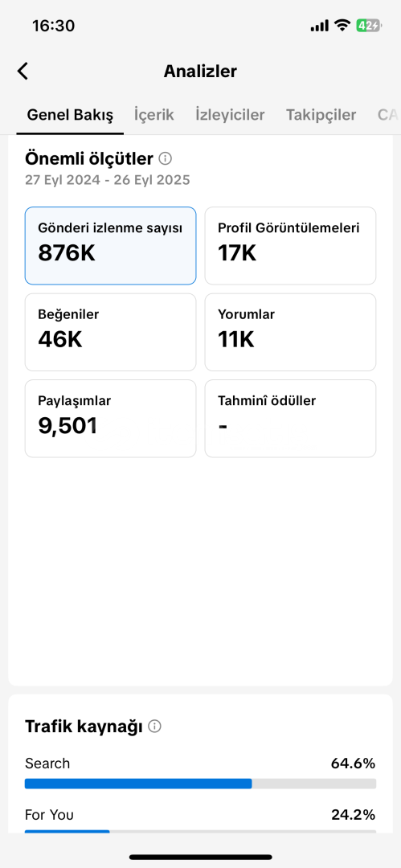Open the Takipçiler tab
This screenshot has width=401, height=868.
321,115
